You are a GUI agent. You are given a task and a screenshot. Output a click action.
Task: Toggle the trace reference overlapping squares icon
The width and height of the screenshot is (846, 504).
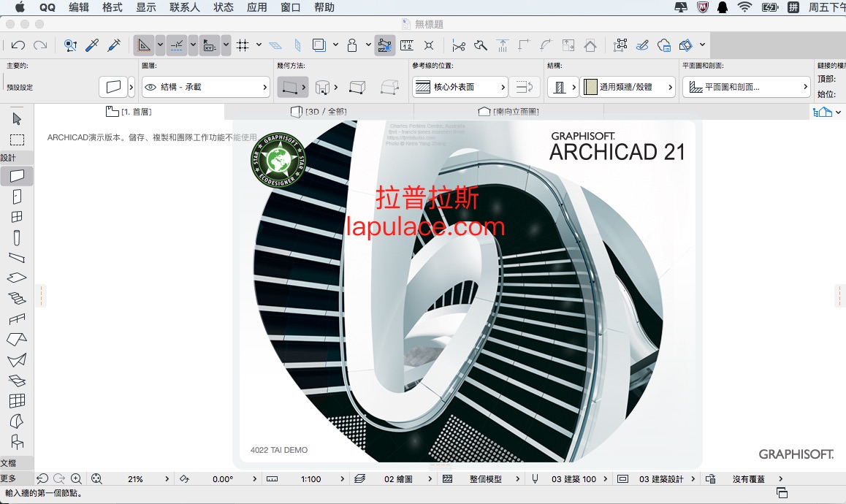pyautogui.click(x=319, y=45)
